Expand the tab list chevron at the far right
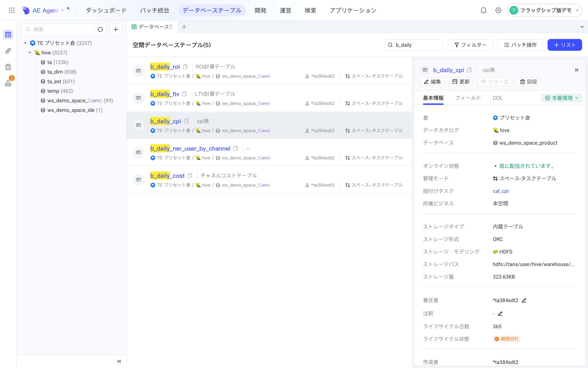This screenshot has width=588, height=368. (x=582, y=27)
